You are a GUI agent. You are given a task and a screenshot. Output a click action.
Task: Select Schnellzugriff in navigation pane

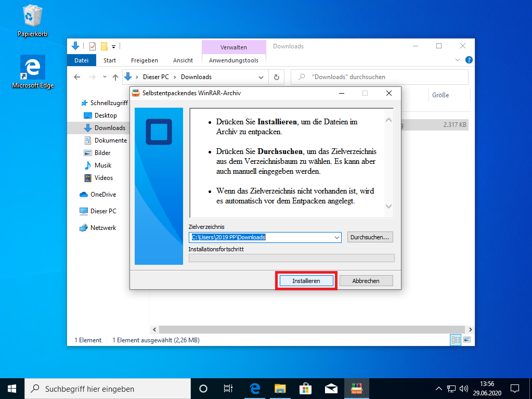pos(105,103)
